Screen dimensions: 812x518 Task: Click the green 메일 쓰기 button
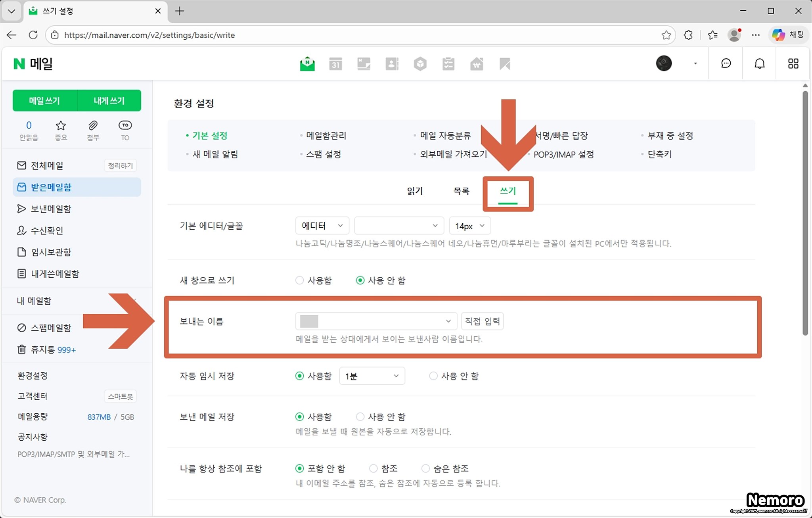[x=44, y=101]
